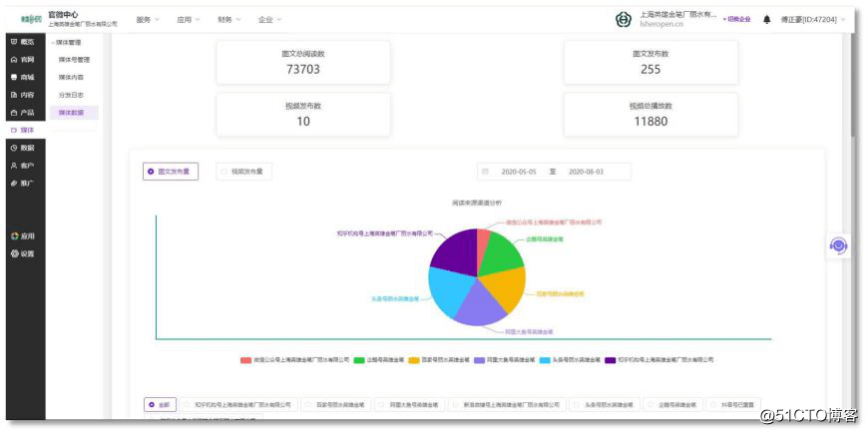
Task: Select the 视频发布量 radio button
Action: (243, 172)
